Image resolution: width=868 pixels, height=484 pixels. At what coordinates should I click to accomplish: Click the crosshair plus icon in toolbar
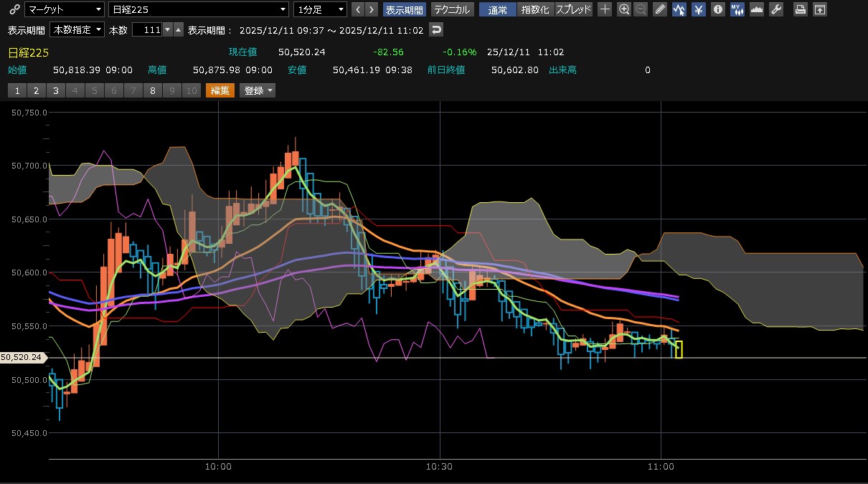click(x=605, y=9)
